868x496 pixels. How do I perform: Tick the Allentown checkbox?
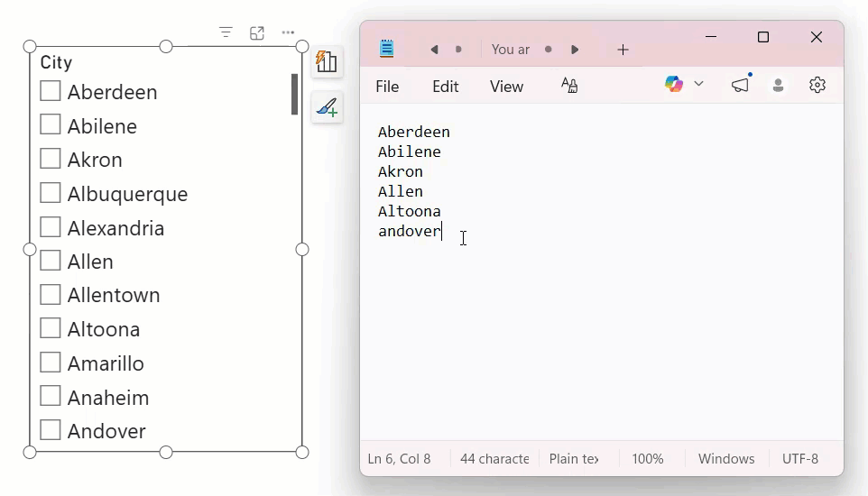51,295
